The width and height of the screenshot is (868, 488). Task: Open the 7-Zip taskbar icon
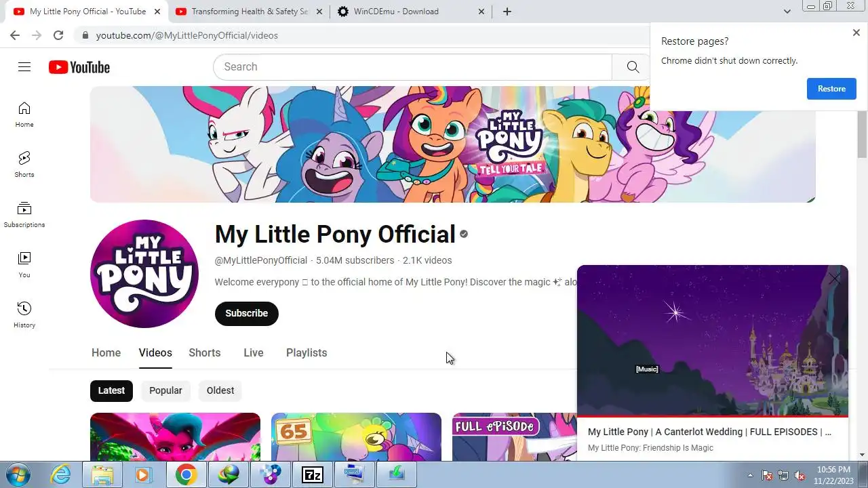click(x=312, y=474)
